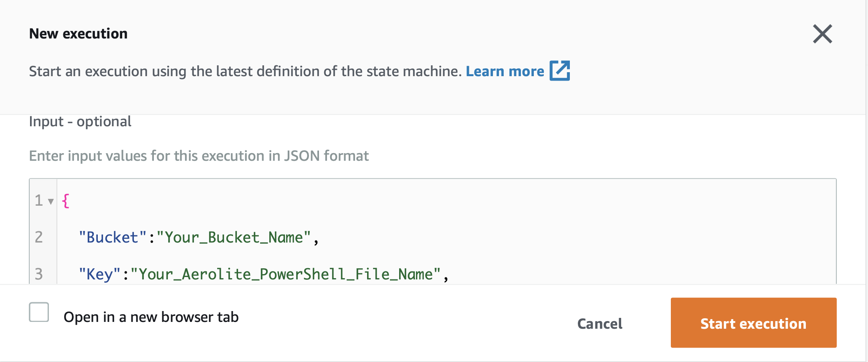
Task: Click the external link icon beside Learn more
Action: tap(559, 71)
